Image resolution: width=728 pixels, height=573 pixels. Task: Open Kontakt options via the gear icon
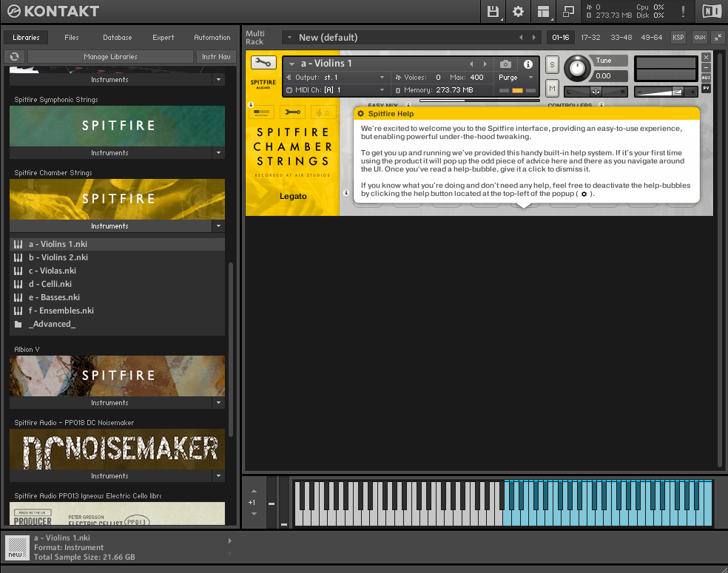click(x=518, y=11)
